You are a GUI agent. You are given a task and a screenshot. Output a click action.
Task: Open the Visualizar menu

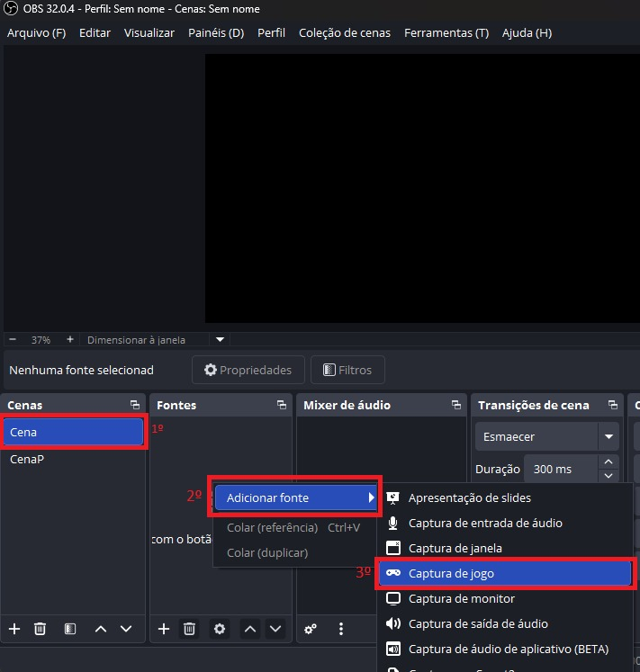[149, 33]
